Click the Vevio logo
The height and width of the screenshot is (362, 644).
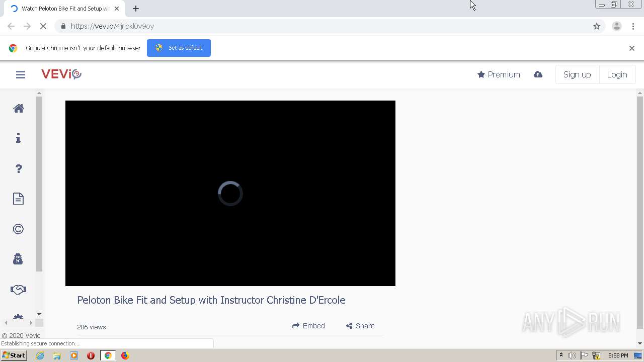pos(61,74)
